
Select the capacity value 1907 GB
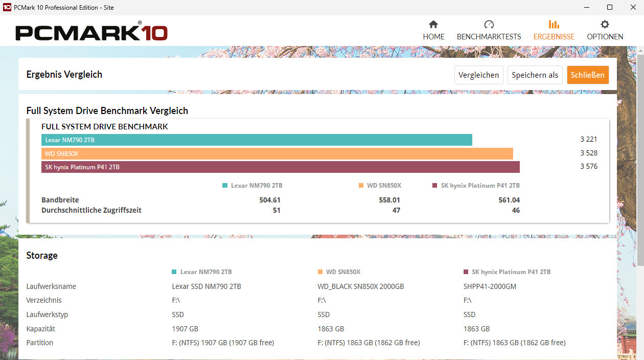[185, 329]
